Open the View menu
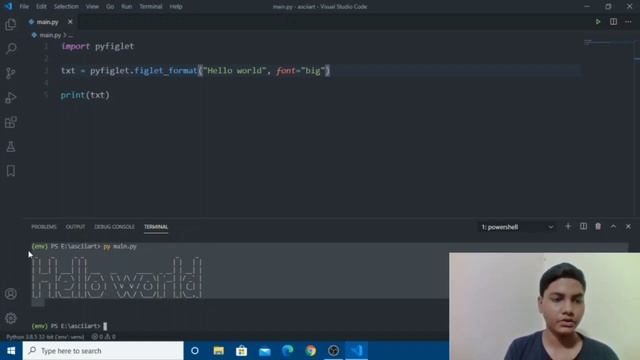 (x=92, y=7)
